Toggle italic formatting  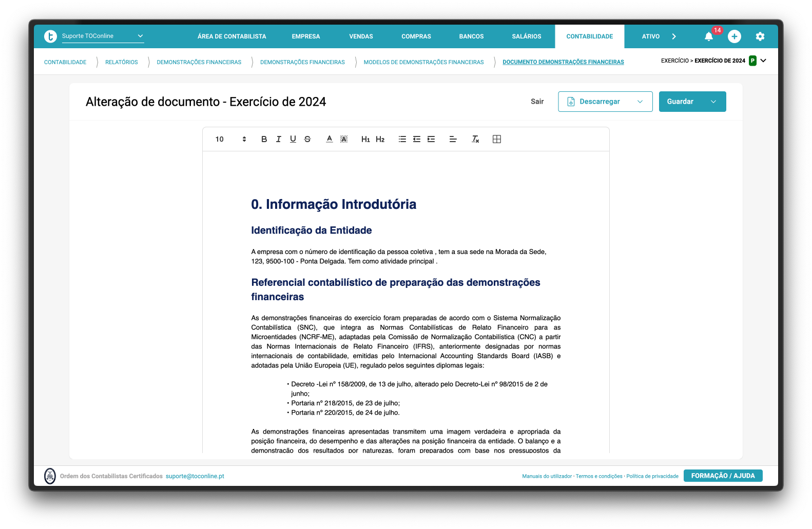point(279,139)
